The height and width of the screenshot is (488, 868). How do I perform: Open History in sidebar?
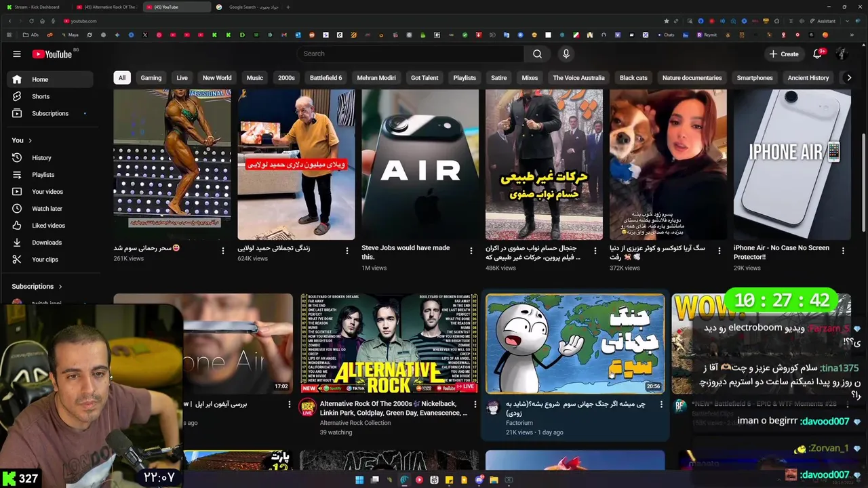[50, 158]
